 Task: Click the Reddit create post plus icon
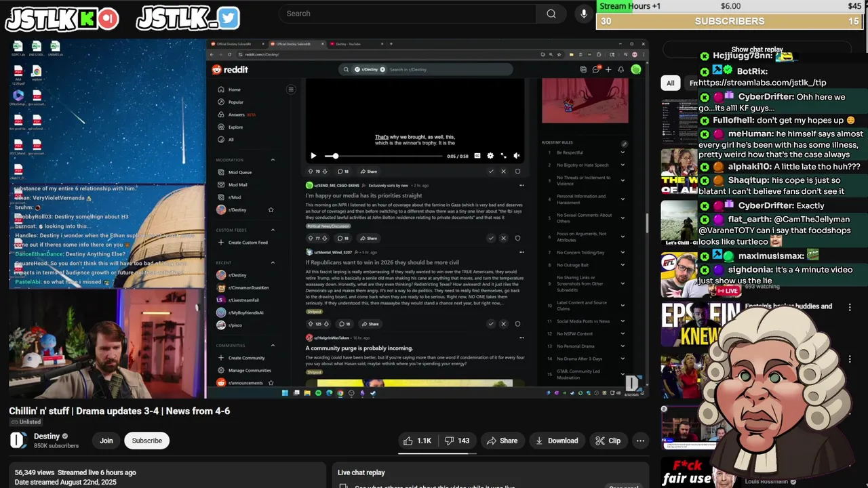click(x=608, y=69)
